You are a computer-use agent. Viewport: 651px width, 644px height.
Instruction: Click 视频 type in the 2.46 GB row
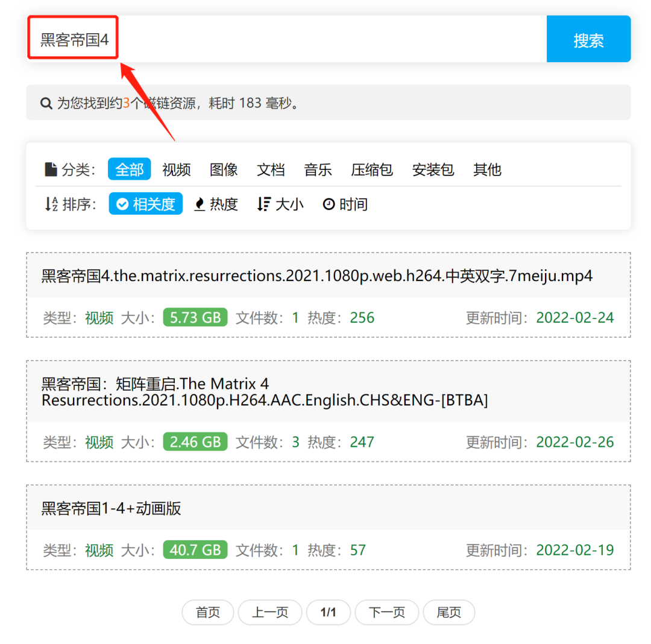[99, 442]
